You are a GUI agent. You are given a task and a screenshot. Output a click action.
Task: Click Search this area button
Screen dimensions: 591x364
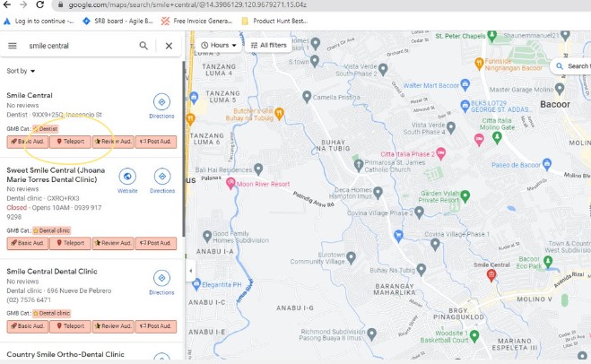point(571,66)
